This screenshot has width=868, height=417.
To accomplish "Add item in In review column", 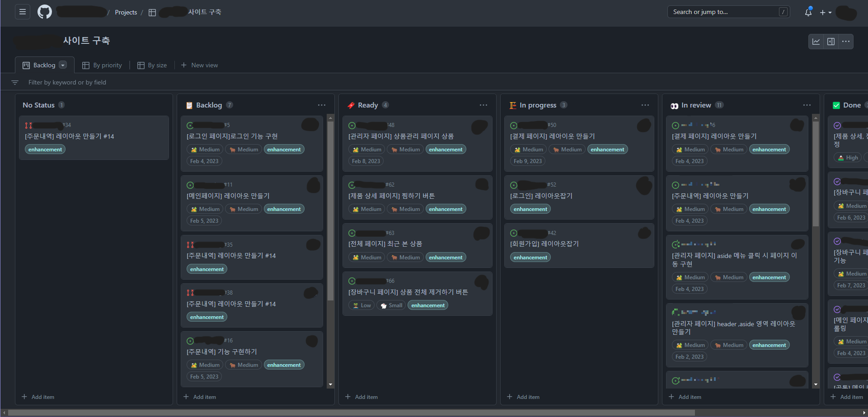I will [x=685, y=397].
